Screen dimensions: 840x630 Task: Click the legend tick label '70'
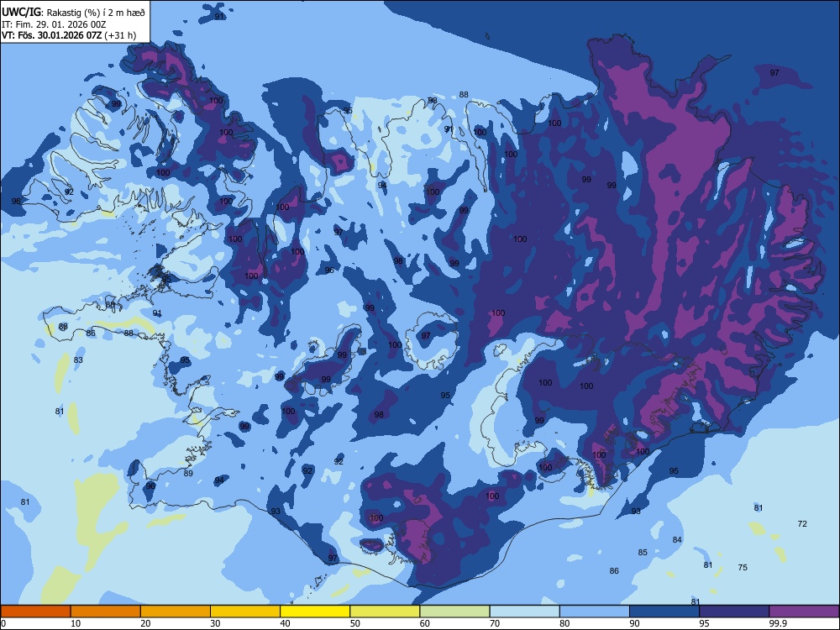(x=495, y=623)
